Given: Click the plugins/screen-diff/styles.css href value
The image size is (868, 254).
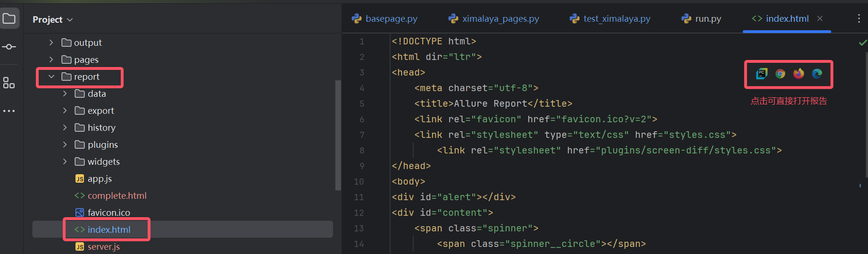Looking at the screenshot, I should pos(685,151).
